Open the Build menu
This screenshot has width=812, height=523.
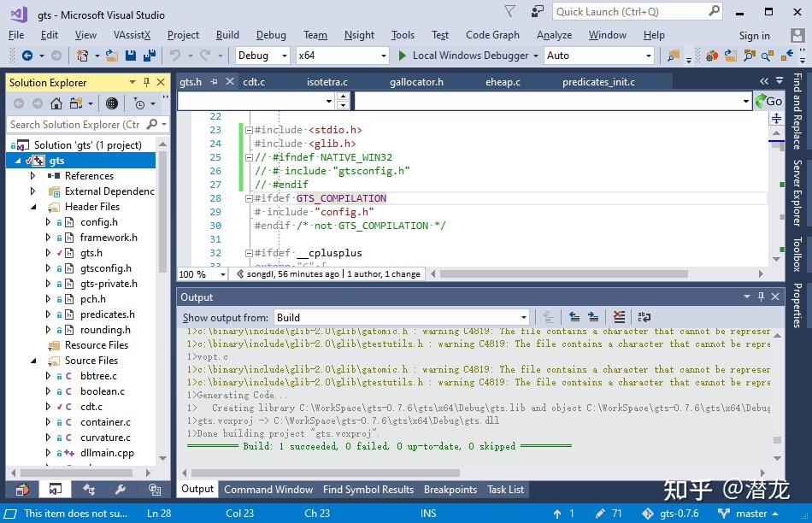[227, 35]
